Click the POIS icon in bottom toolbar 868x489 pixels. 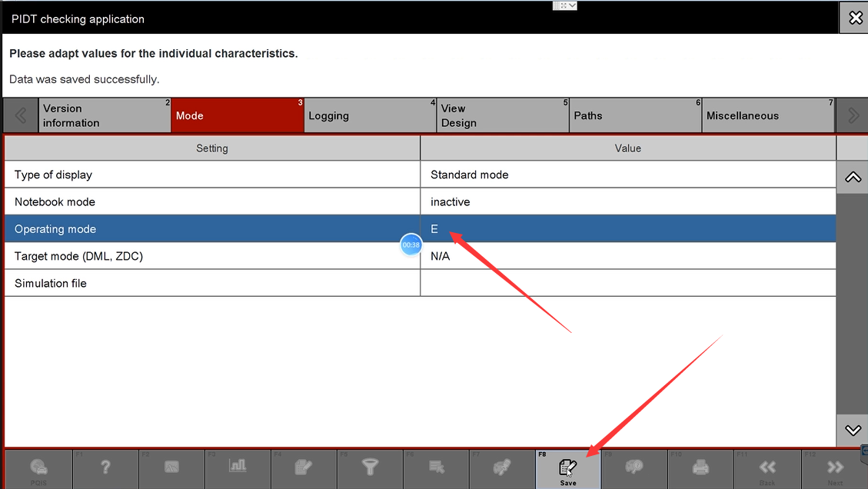coord(38,469)
